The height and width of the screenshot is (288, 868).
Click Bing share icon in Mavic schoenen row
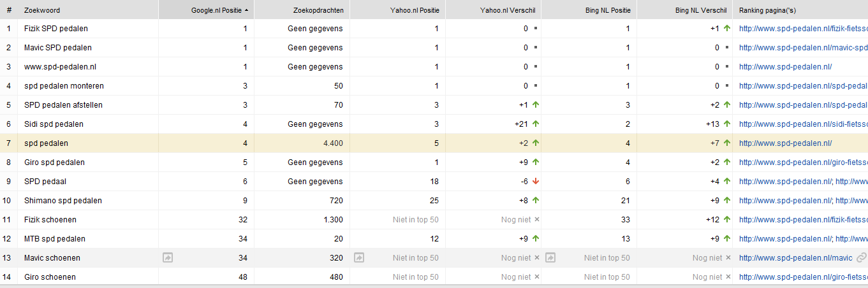[550, 258]
